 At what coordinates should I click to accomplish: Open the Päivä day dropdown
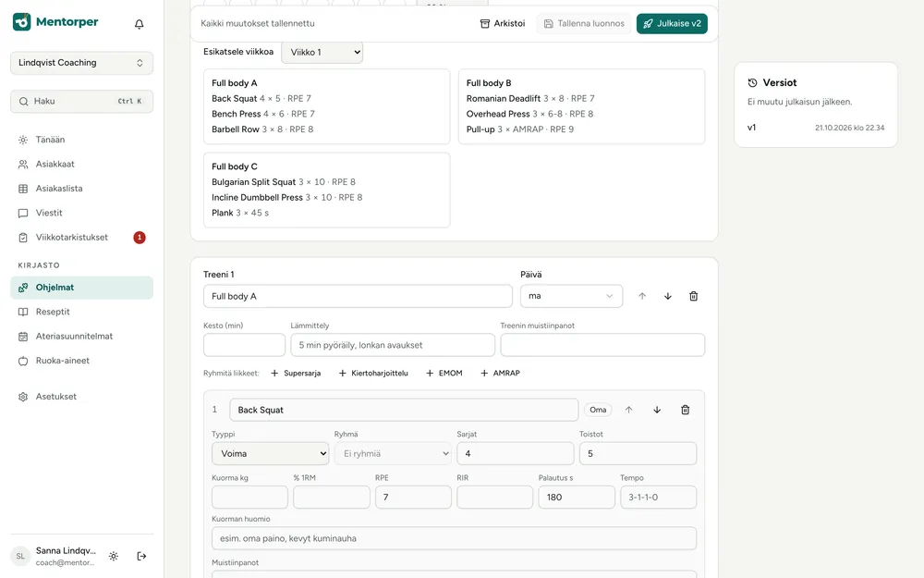click(572, 296)
